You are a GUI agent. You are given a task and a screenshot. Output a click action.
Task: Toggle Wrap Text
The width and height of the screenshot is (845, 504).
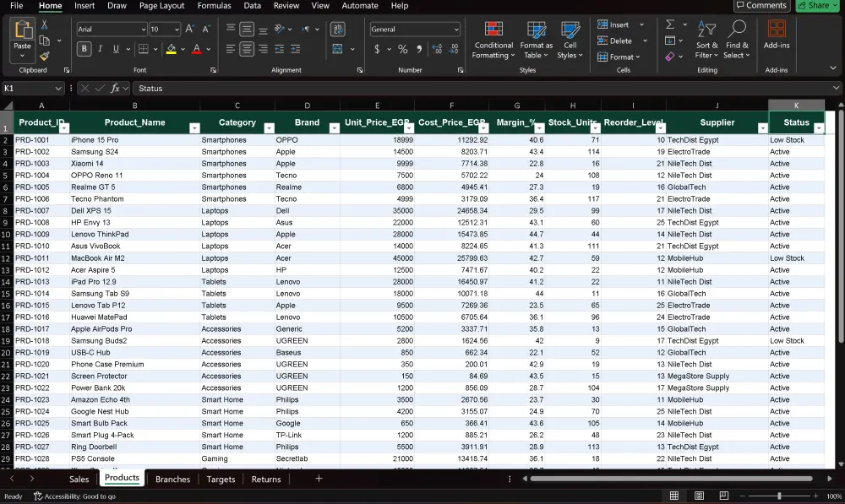tap(338, 29)
